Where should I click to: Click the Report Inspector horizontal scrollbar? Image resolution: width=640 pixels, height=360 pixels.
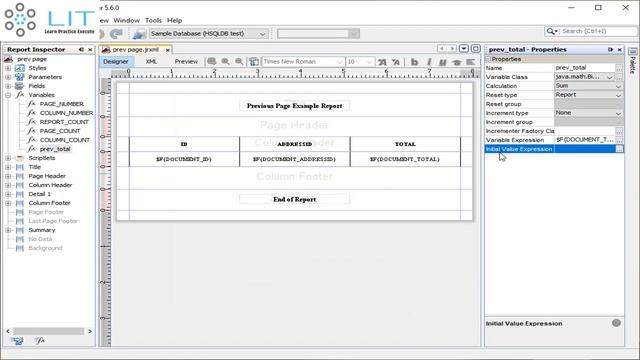tap(49, 331)
